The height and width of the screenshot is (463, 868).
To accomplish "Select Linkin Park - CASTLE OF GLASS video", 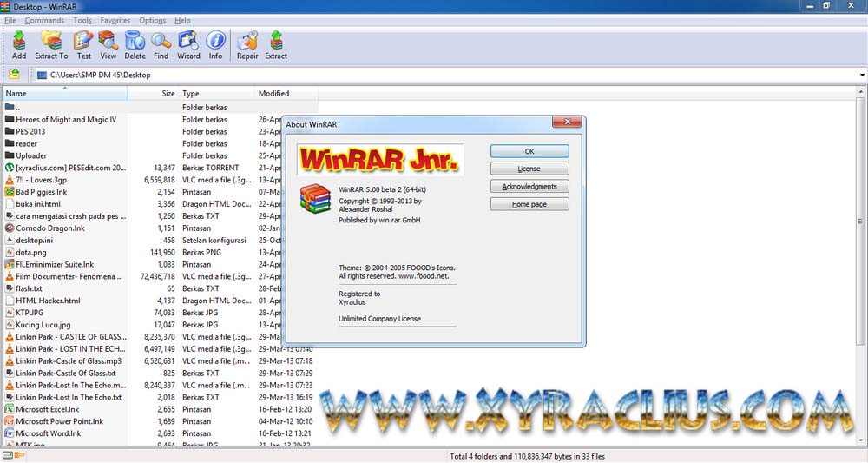I will 66,337.
